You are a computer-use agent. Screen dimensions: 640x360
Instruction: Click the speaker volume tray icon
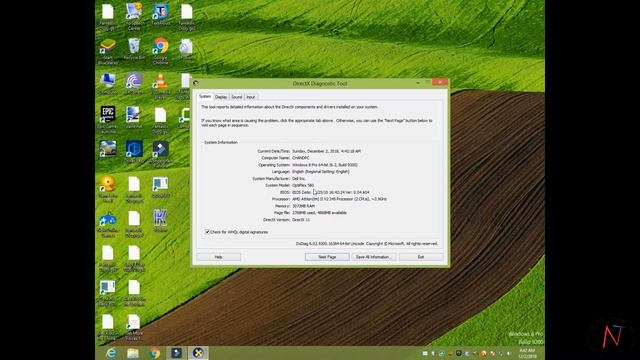coord(509,353)
